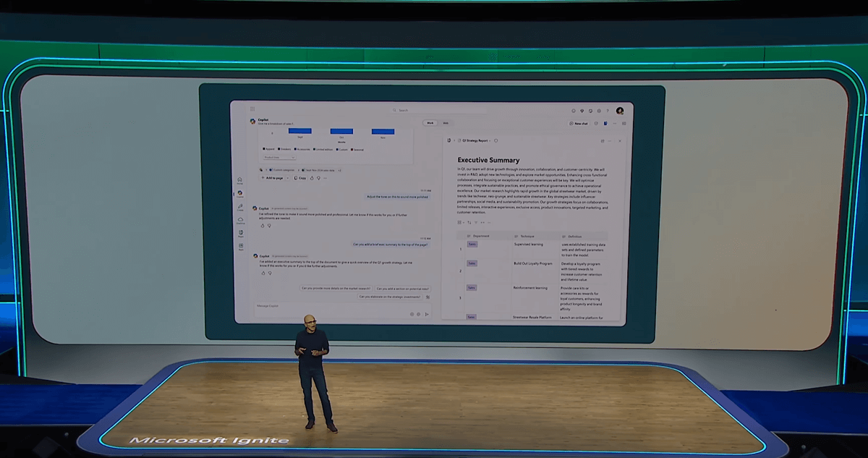Click the 'Adjust the tone' chat message
The width and height of the screenshot is (868, 458).
point(398,196)
